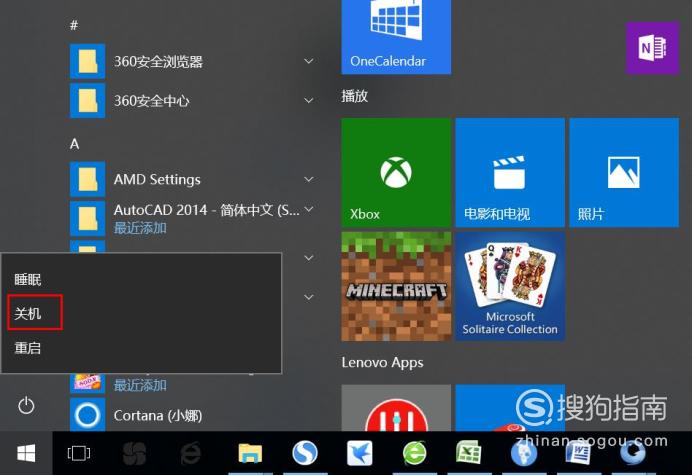The height and width of the screenshot is (475, 692).
Task: Select 重启 in the power menu
Action: [x=28, y=348]
